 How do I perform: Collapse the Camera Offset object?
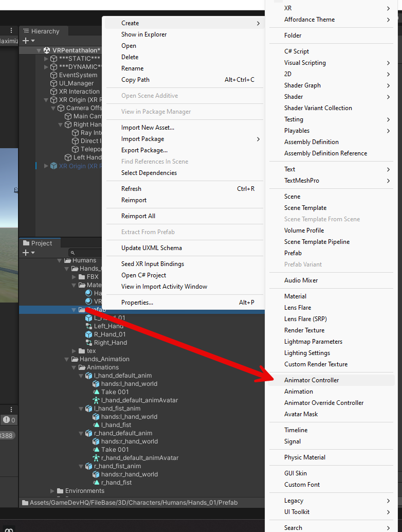(53, 108)
